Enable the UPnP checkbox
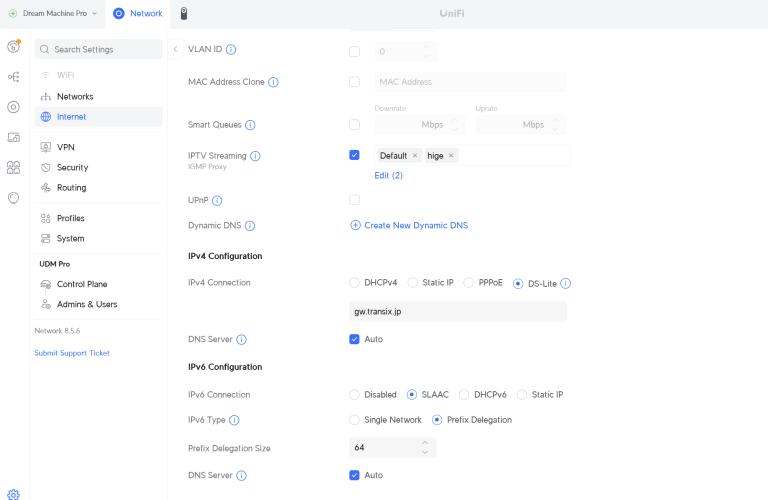The width and height of the screenshot is (768, 500). pyautogui.click(x=354, y=200)
